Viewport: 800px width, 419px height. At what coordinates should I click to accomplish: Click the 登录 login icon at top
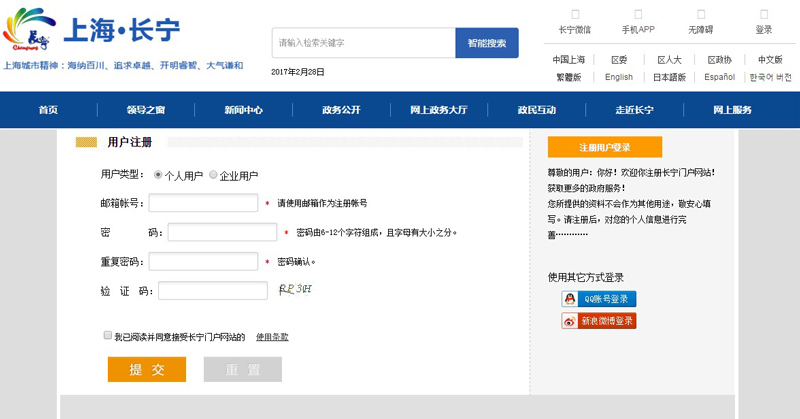point(763,14)
